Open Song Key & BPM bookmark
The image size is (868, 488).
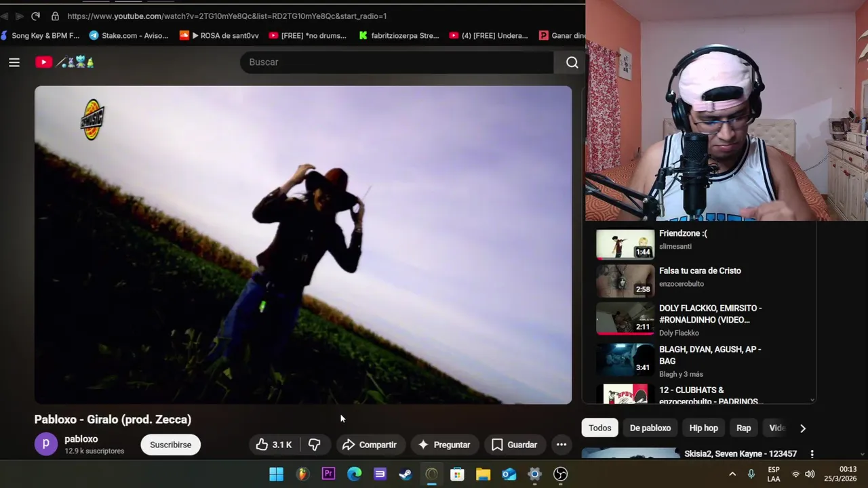coord(40,35)
